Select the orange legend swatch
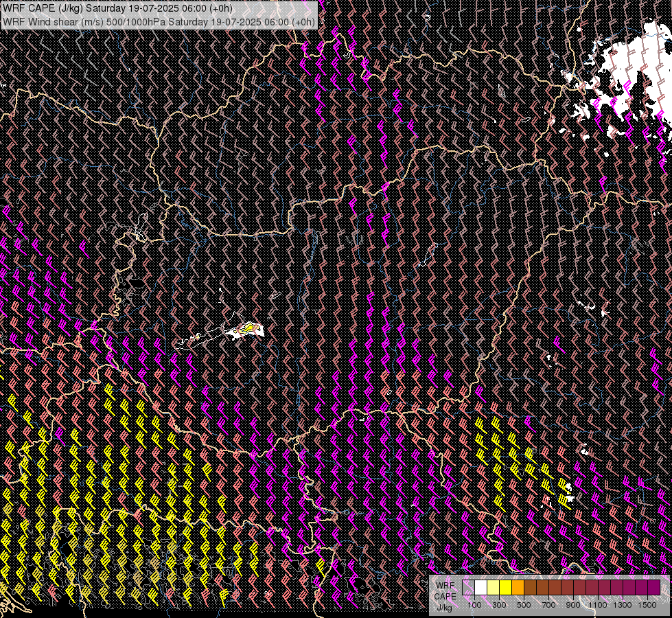The height and width of the screenshot is (618, 672). [518, 588]
